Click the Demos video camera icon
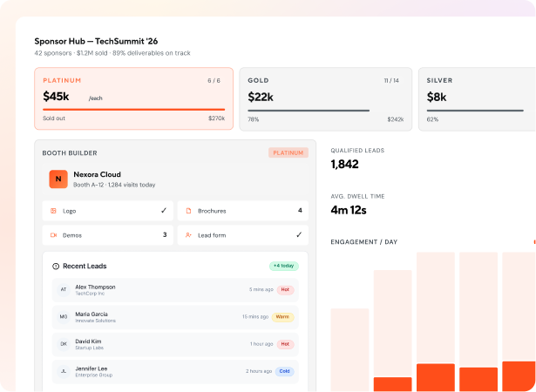The image size is (536, 392). point(53,235)
